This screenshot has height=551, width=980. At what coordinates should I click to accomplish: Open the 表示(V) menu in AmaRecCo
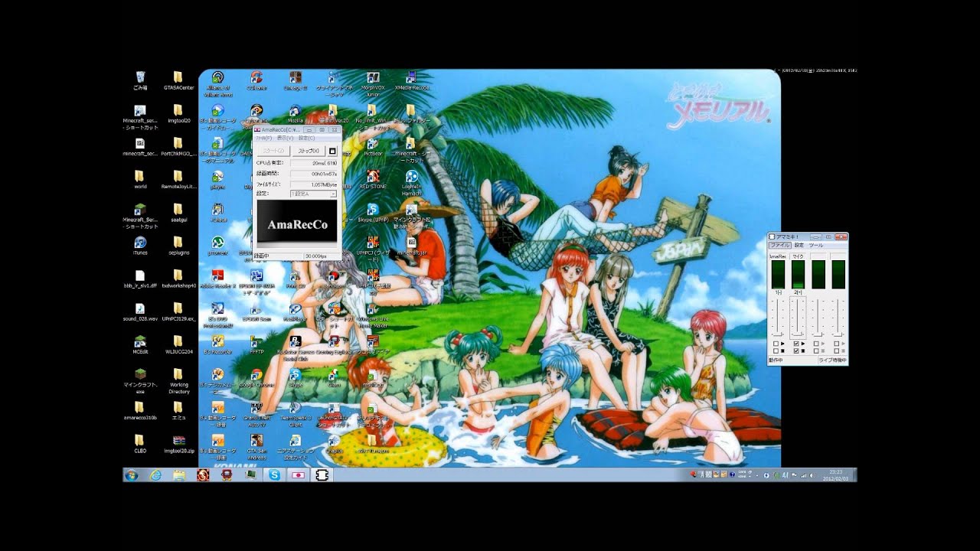point(284,139)
